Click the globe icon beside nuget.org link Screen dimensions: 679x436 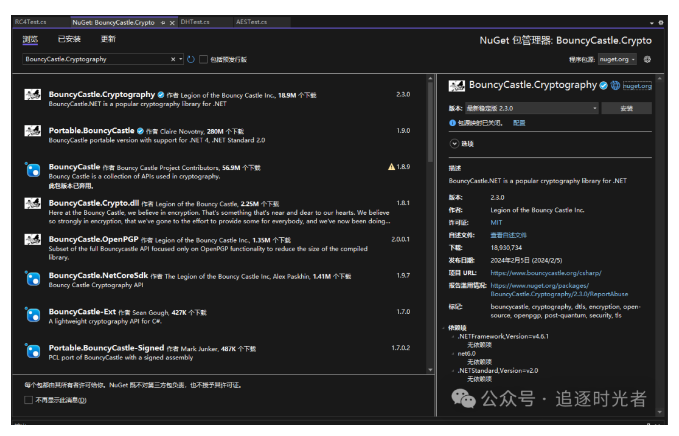615,86
